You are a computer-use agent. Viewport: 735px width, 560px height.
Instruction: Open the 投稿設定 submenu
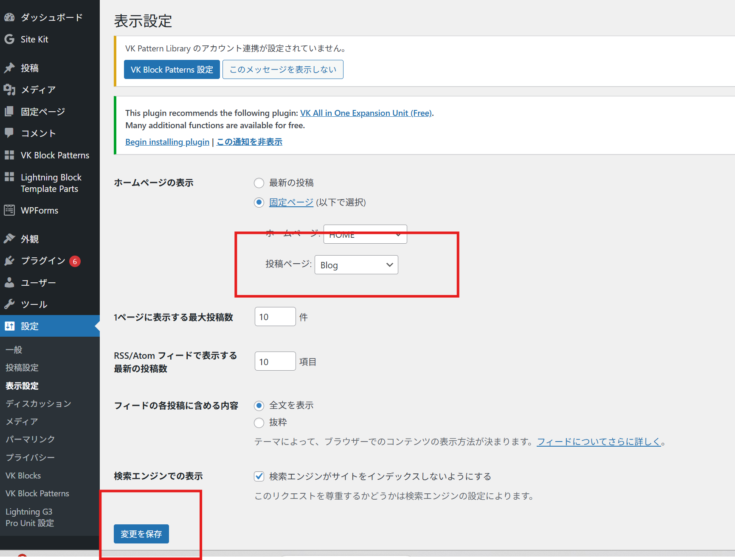point(22,368)
